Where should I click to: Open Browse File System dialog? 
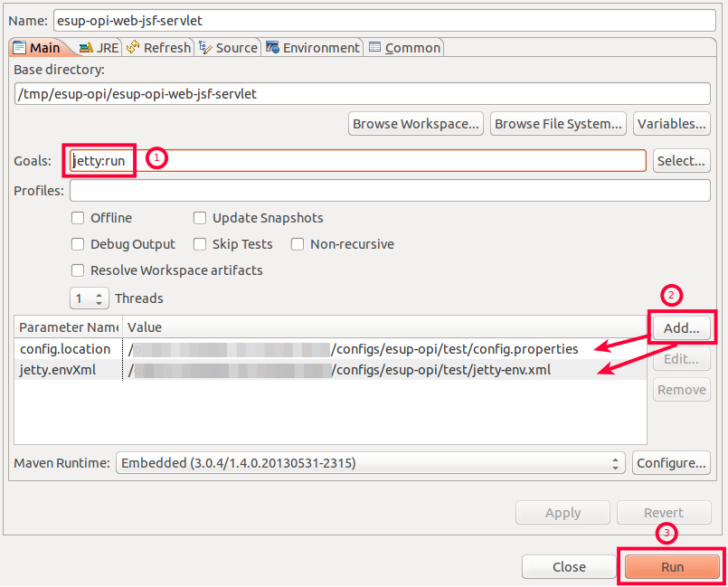click(x=558, y=124)
